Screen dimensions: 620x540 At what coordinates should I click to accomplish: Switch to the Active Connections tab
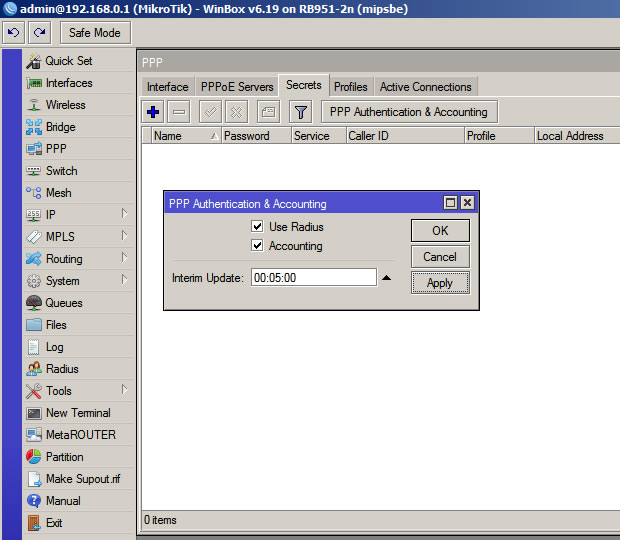pyautogui.click(x=425, y=87)
